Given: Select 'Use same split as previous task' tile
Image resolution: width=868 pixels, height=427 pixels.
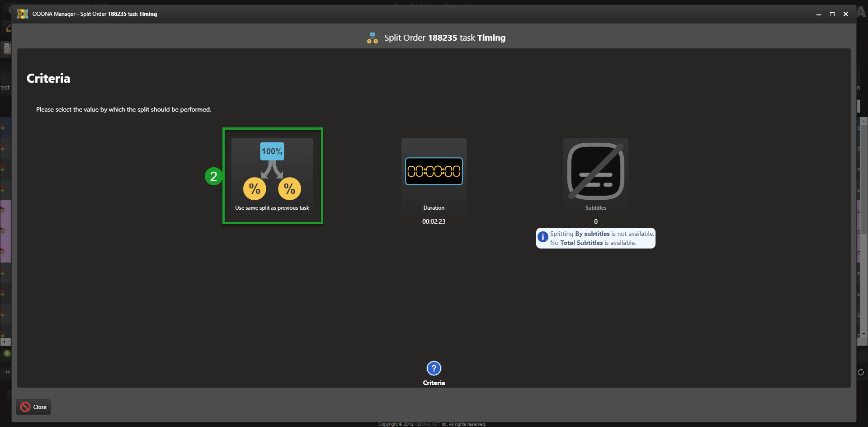Looking at the screenshot, I should click(x=272, y=176).
